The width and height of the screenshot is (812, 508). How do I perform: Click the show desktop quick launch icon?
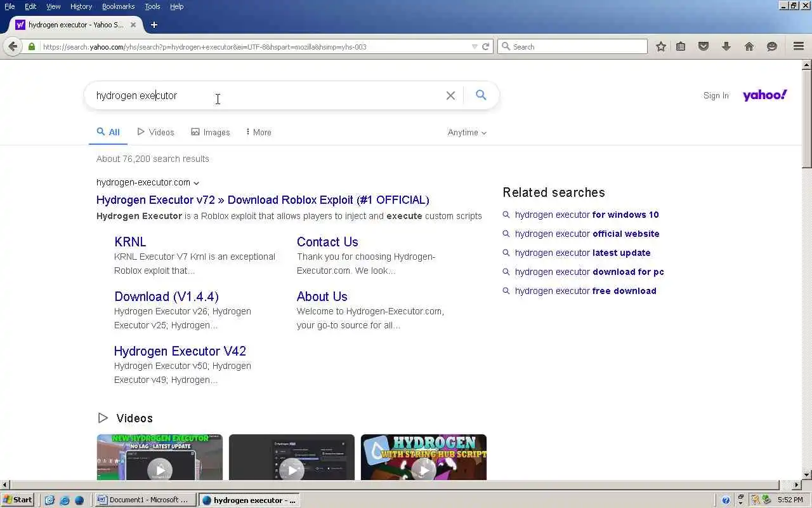(x=49, y=500)
